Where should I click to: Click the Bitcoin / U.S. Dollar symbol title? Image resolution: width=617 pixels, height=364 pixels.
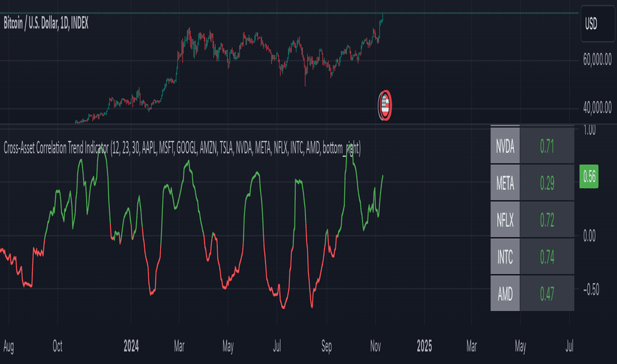(x=47, y=23)
